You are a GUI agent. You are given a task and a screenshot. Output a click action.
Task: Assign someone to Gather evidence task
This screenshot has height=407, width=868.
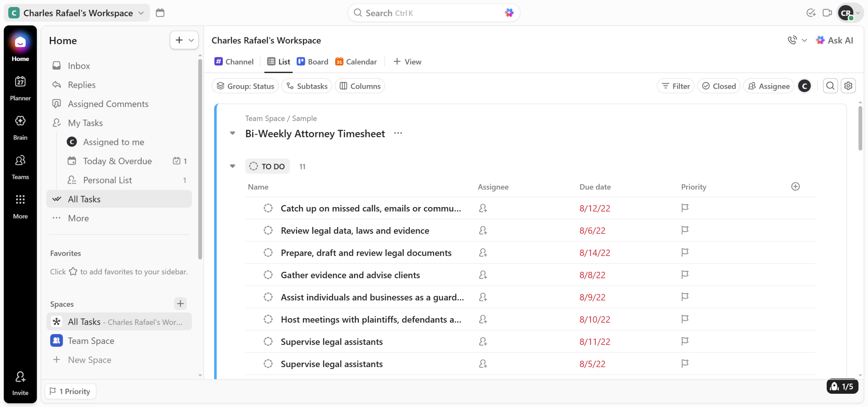tap(483, 275)
